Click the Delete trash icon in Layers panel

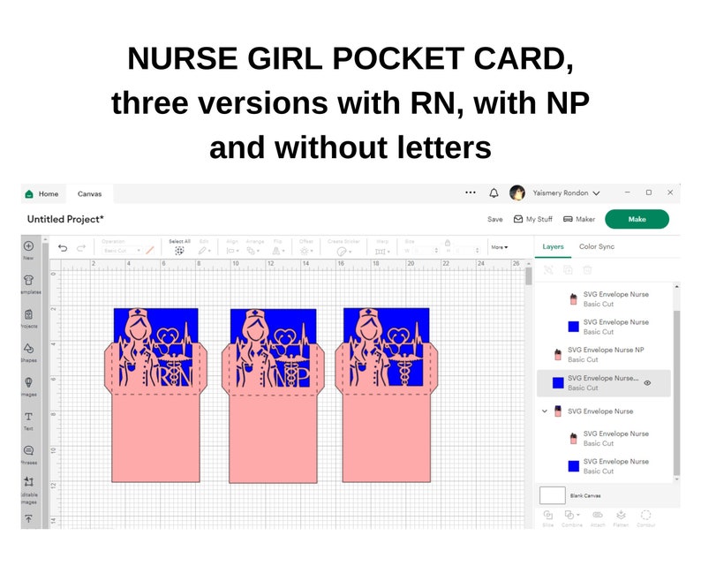click(x=587, y=269)
